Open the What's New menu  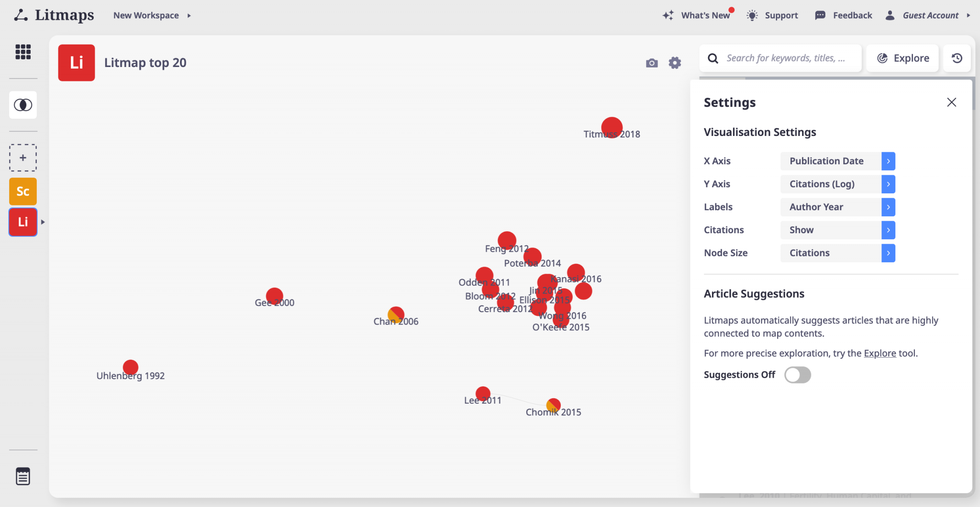[x=705, y=15]
